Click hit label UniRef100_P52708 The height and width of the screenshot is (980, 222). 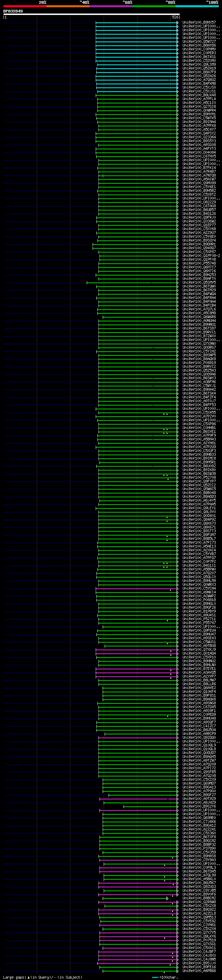click(x=199, y=477)
